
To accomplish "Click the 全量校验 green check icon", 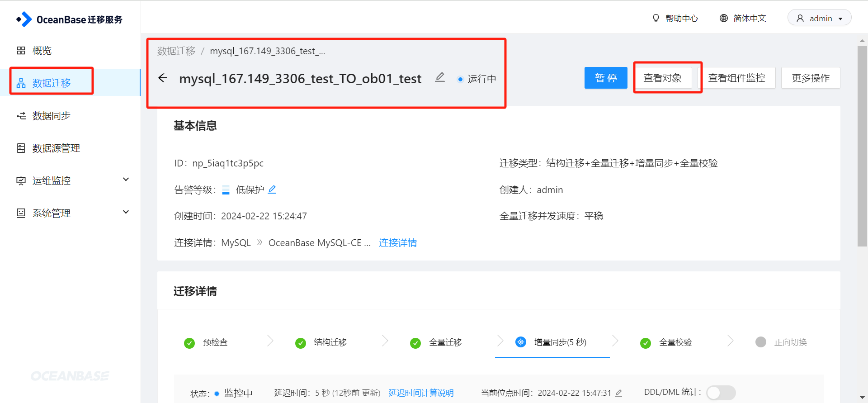I will click(x=646, y=343).
